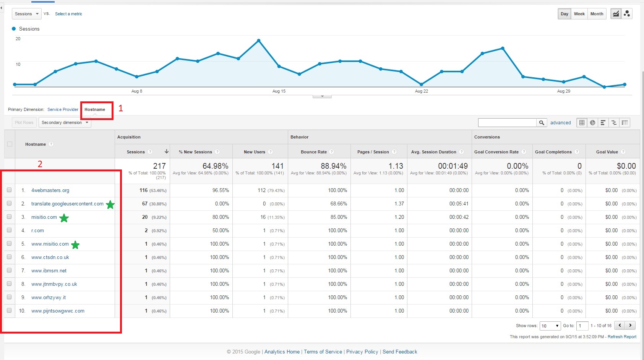Open help icon next to Sessions header
Viewport: 644px width, 360px height.
(150, 152)
